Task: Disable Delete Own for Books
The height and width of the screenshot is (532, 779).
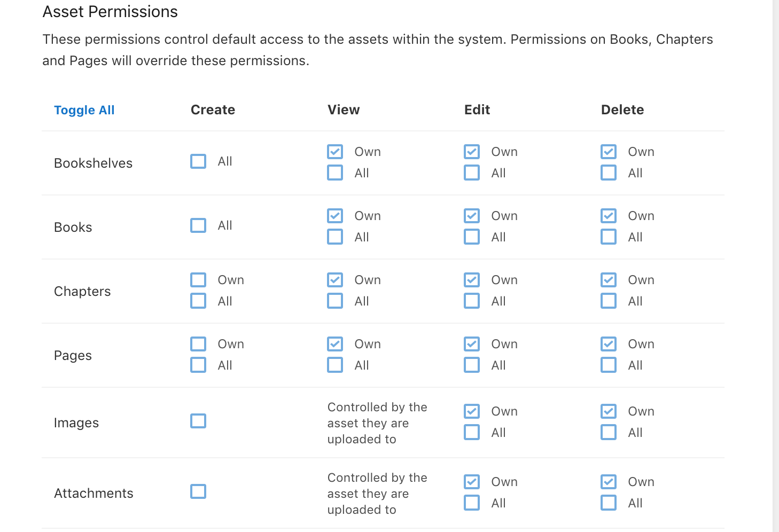Action: pyautogui.click(x=608, y=215)
